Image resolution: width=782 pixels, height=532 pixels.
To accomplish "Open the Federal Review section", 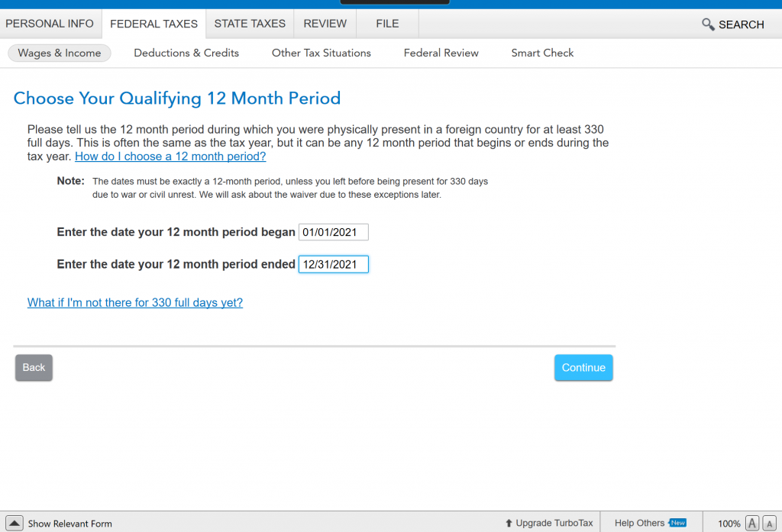I will pyautogui.click(x=441, y=53).
